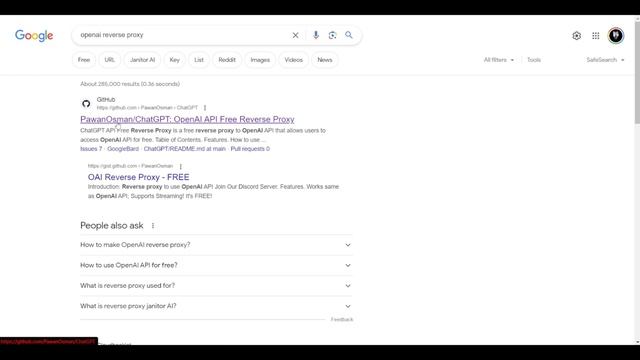Open PawanOsman/ChatGPT: OpenAI API Free Reverse Proxy link

(x=187, y=120)
